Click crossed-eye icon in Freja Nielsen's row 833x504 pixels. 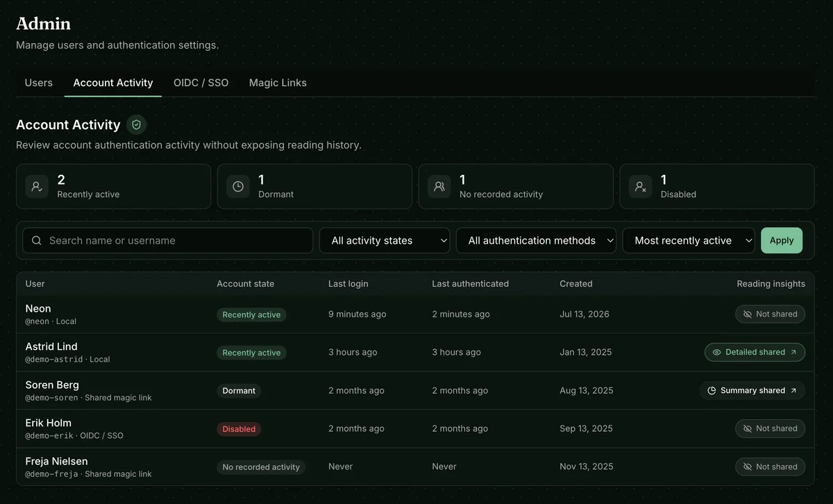point(748,467)
